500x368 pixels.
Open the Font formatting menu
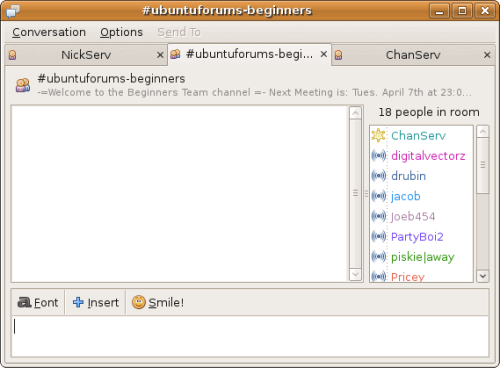[x=38, y=302]
